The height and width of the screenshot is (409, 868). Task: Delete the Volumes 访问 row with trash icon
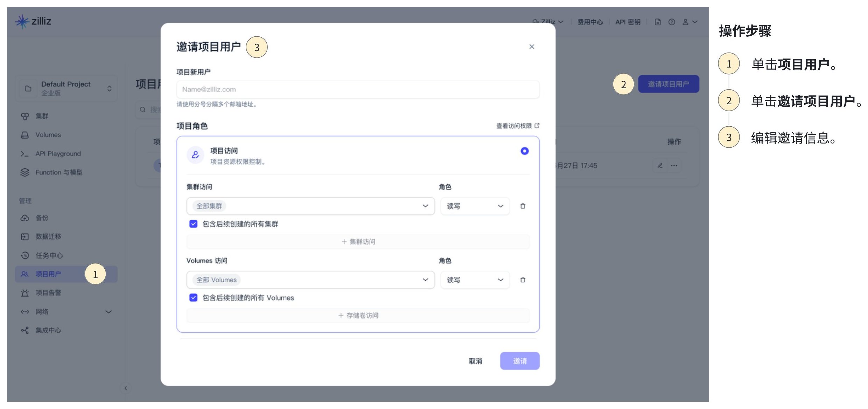[x=523, y=280]
